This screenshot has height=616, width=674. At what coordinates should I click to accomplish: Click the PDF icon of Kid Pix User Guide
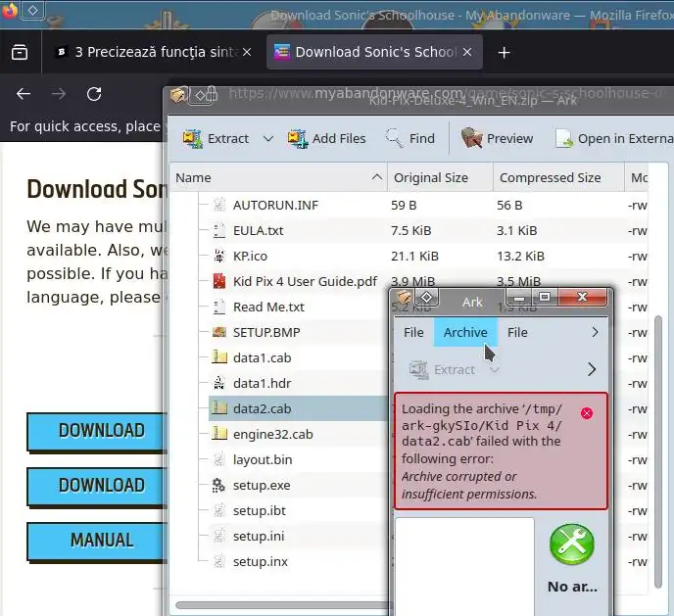pos(219,281)
